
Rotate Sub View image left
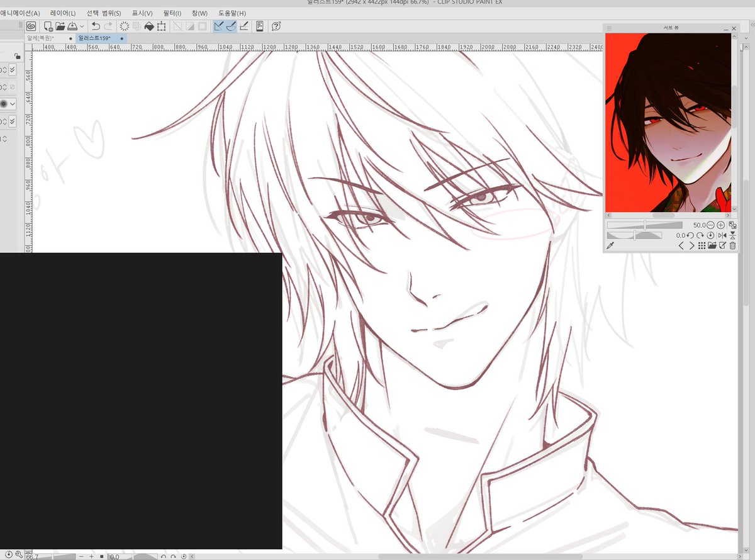tap(690, 235)
